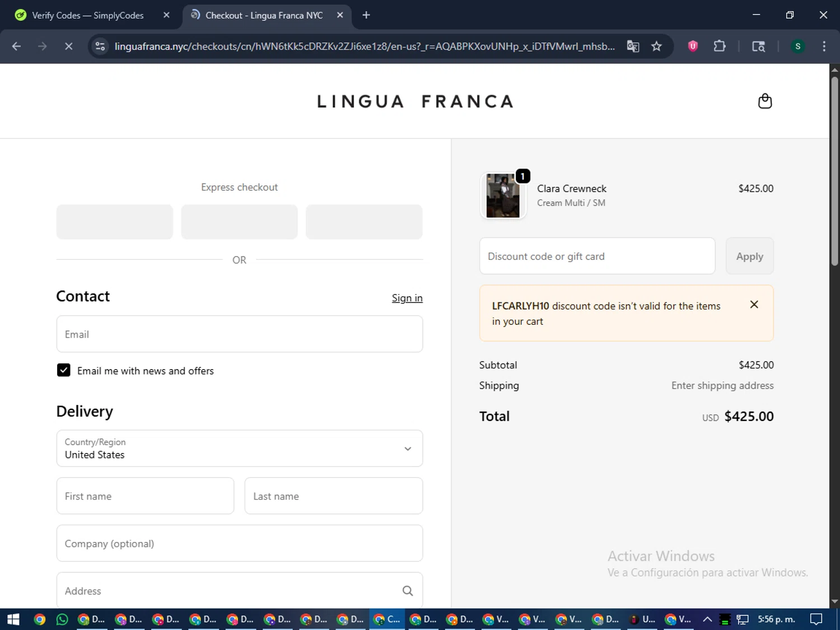Open a new browser tab
Viewport: 840px width, 630px height.
(x=366, y=15)
